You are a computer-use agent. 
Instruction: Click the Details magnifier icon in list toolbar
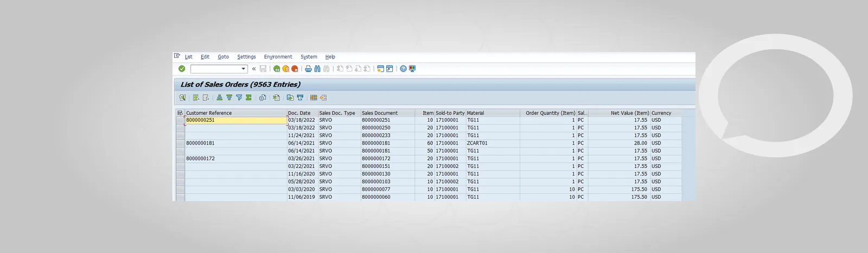pos(182,98)
